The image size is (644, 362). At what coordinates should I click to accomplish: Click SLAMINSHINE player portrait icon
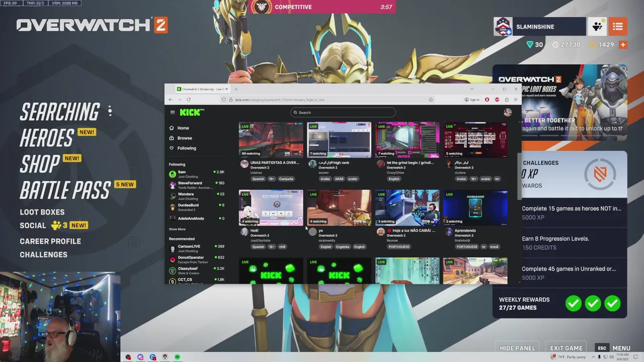tap(503, 27)
